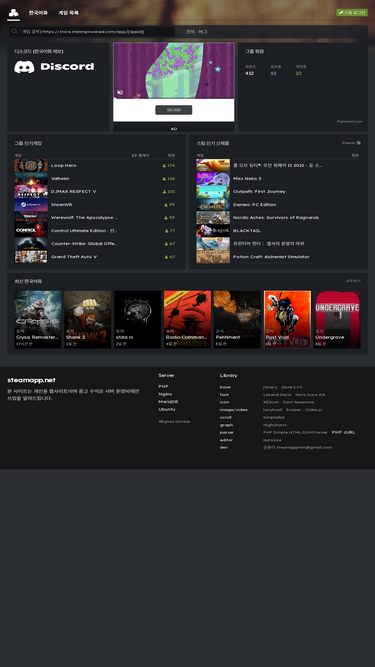Screen dimensions: 375x667
Task: Open Nordic Ashes: Survivors of Ragnarok
Action: click(278, 218)
